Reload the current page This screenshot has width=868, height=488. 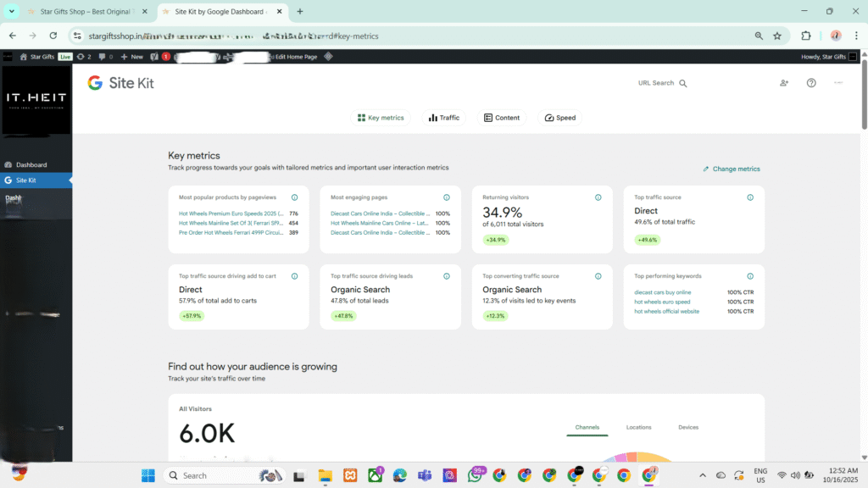pos(53,36)
